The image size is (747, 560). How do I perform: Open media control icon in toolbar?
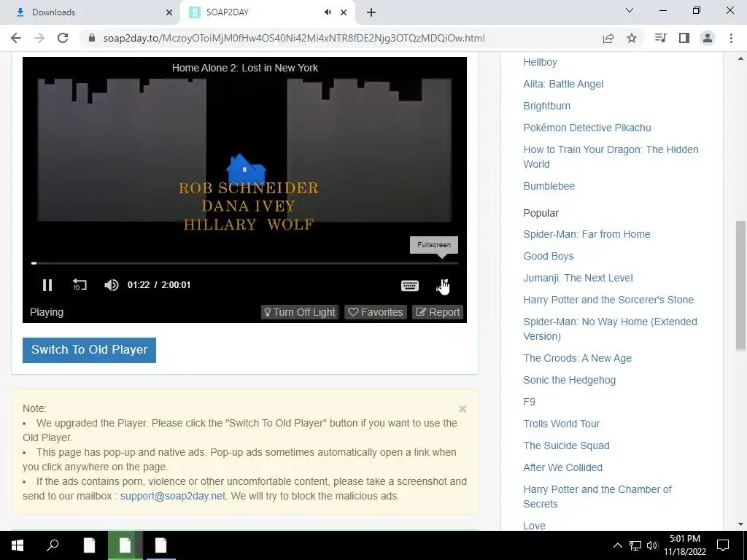(x=661, y=38)
